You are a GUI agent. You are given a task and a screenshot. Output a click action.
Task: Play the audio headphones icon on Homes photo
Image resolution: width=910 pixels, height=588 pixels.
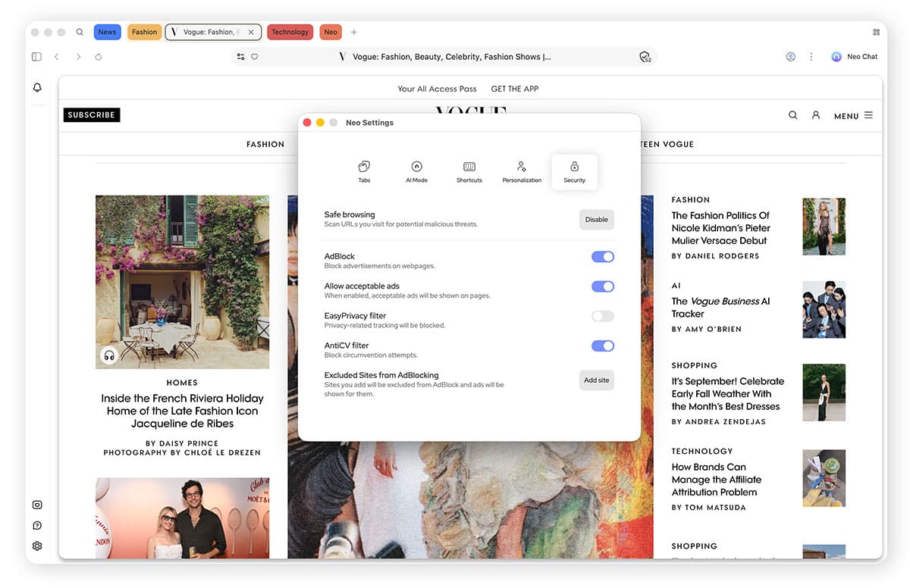click(109, 355)
